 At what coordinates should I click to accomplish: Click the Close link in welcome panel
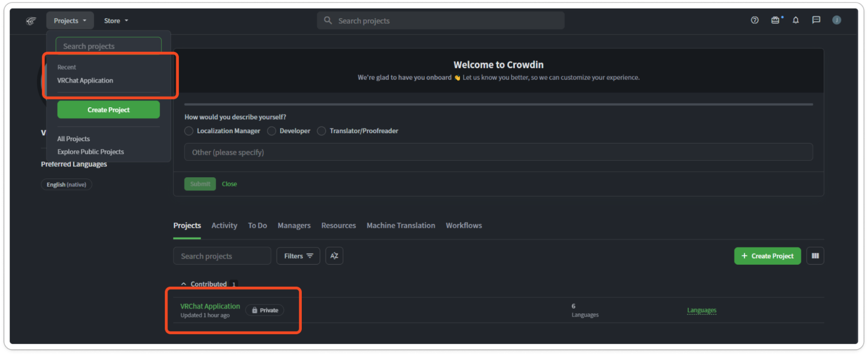[x=229, y=184]
